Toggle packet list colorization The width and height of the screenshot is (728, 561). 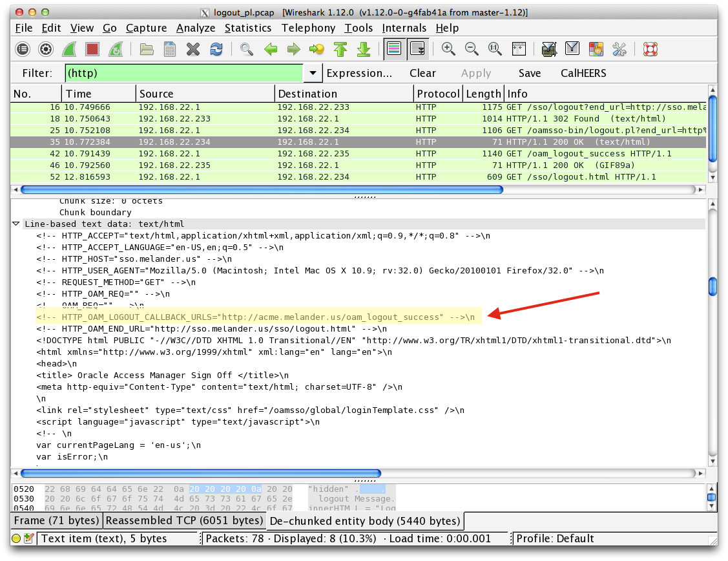click(394, 49)
